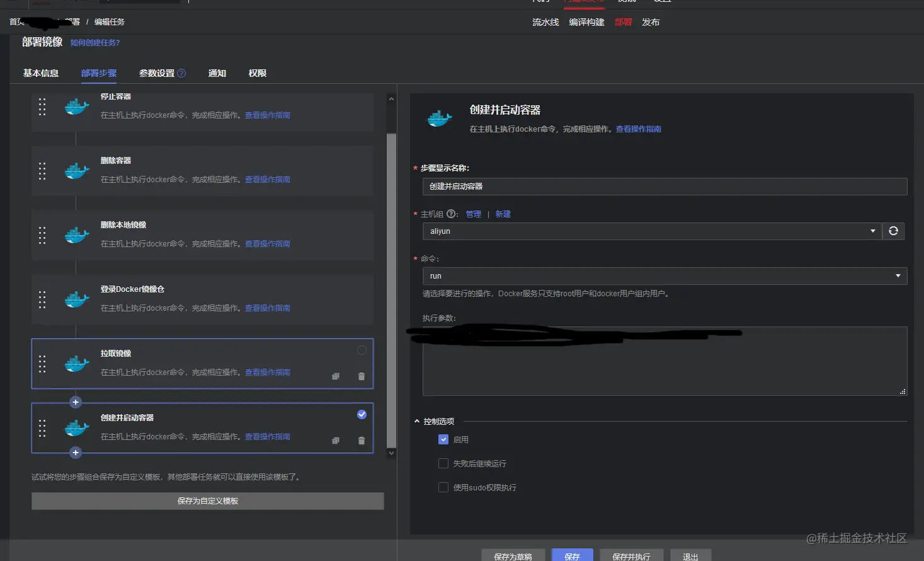The image size is (924, 561).
Task: Open 部署 in top navigation
Action: coord(624,22)
